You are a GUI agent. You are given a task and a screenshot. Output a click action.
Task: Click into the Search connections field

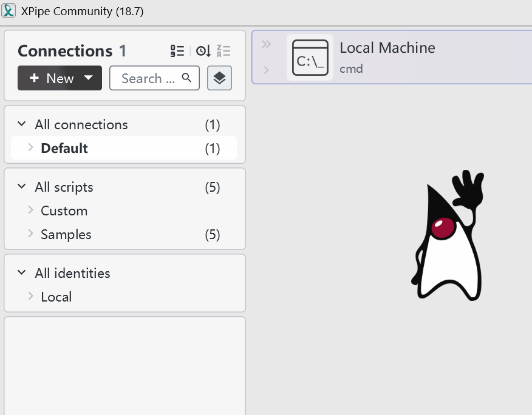(x=149, y=78)
